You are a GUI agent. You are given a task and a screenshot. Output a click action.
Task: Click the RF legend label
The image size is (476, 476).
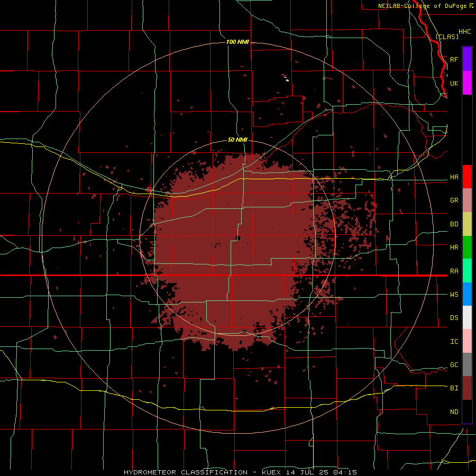pos(454,59)
